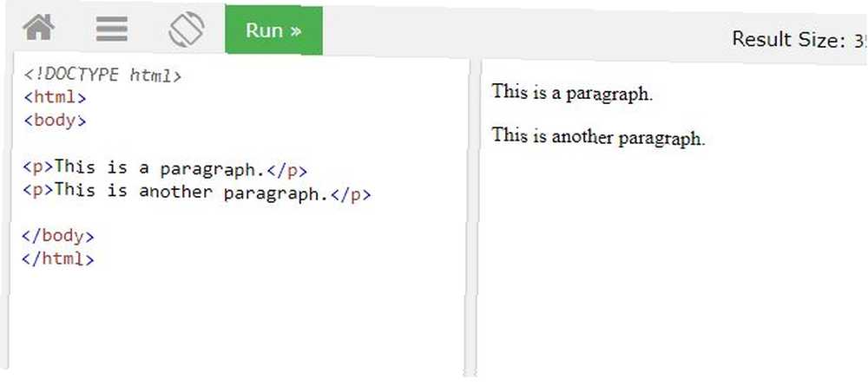Open the hamburger menu icon

112,29
